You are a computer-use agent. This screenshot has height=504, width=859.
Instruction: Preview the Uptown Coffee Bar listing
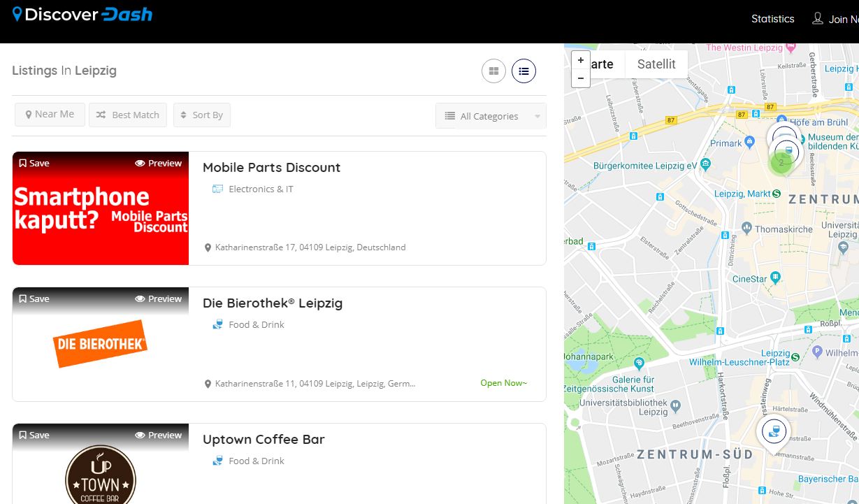(159, 435)
